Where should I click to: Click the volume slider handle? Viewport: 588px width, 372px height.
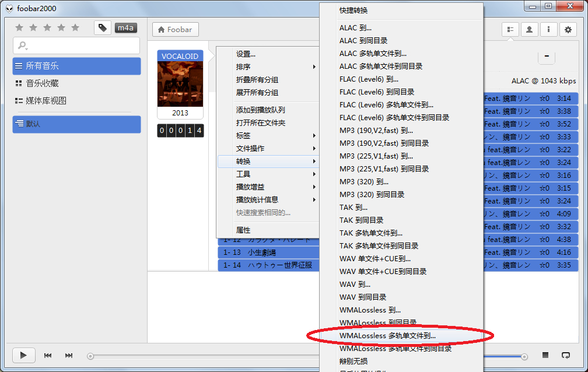[524, 357]
